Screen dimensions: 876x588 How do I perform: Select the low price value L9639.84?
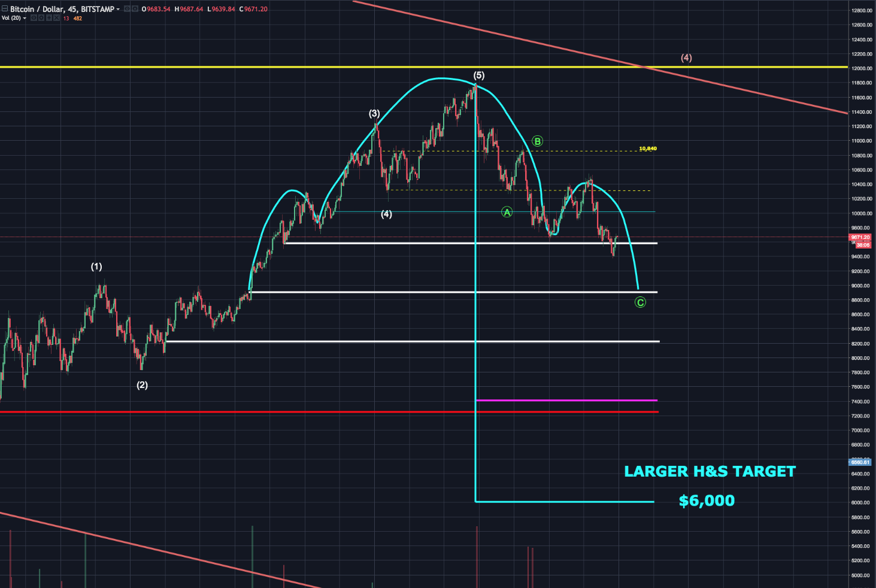(x=221, y=9)
